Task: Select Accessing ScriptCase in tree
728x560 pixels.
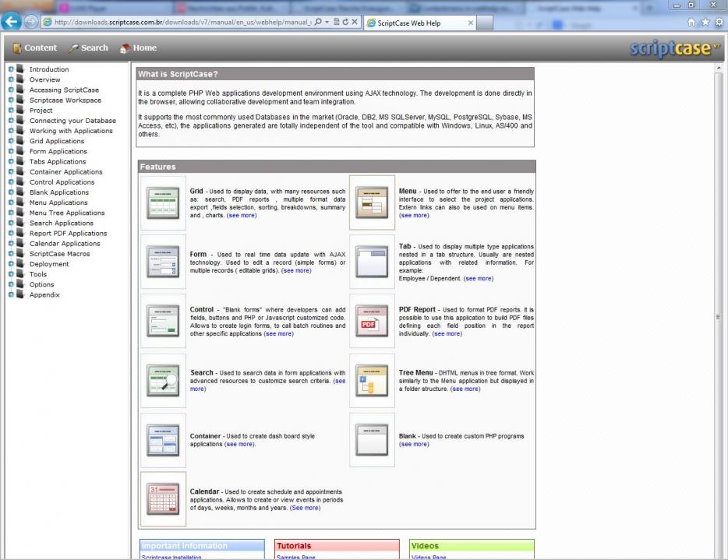Action: tap(64, 90)
